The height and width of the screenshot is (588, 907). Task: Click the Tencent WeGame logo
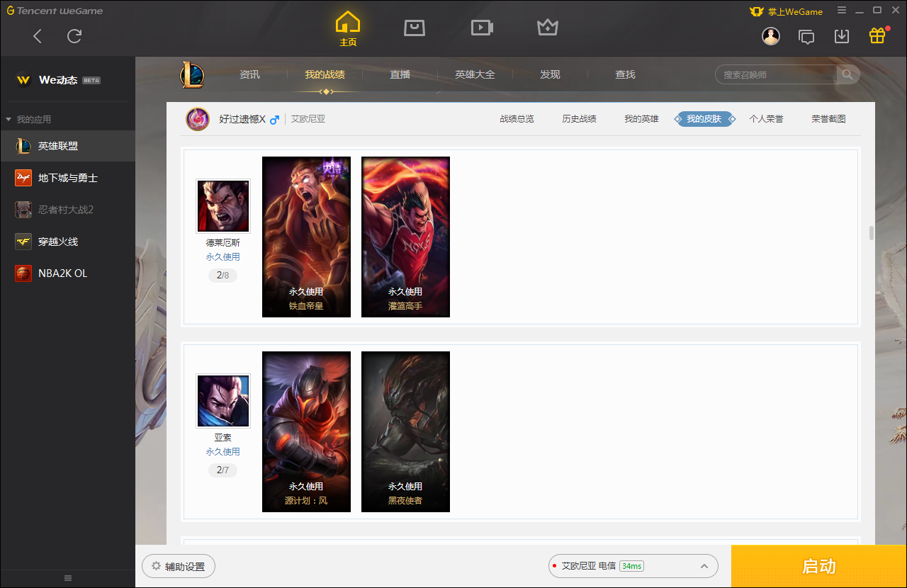[55, 11]
